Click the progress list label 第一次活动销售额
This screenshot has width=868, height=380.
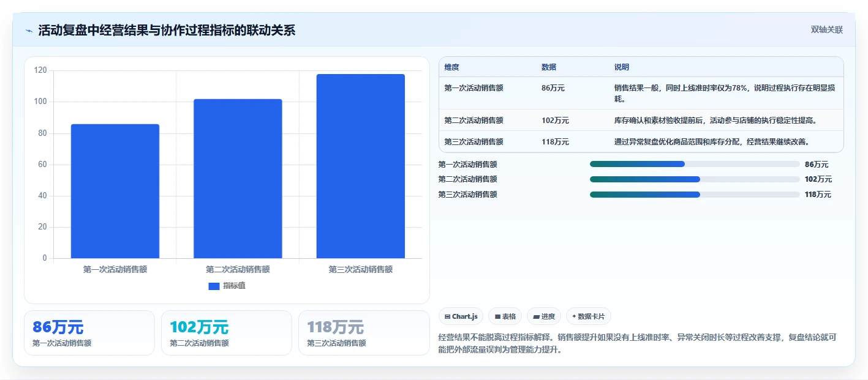click(468, 164)
